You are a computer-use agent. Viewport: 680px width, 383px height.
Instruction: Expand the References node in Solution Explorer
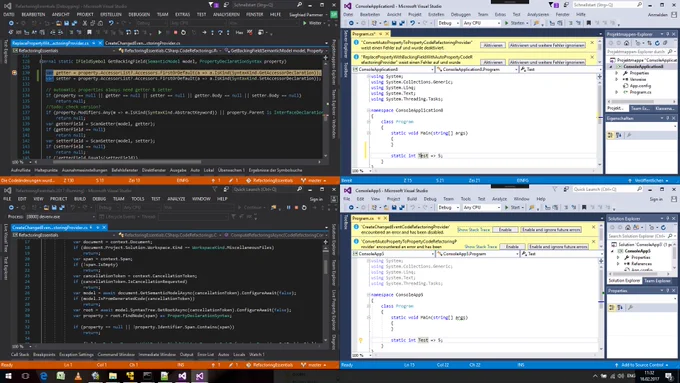(x=618, y=264)
